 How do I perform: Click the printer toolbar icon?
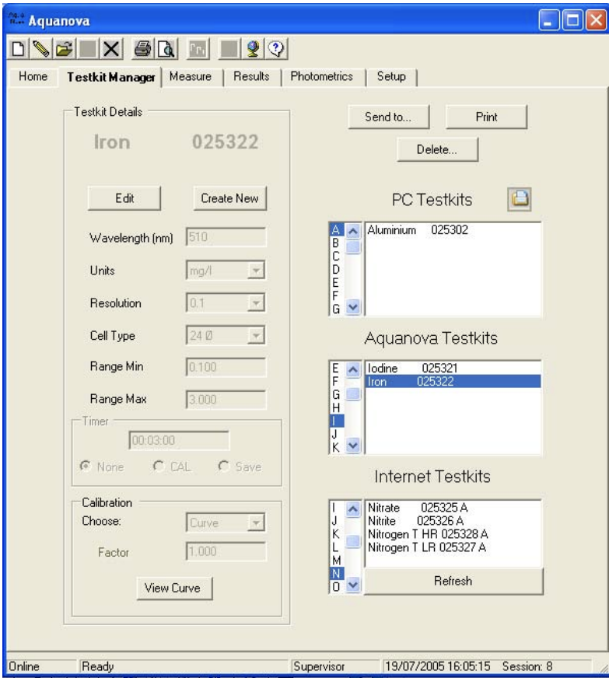pos(143,48)
